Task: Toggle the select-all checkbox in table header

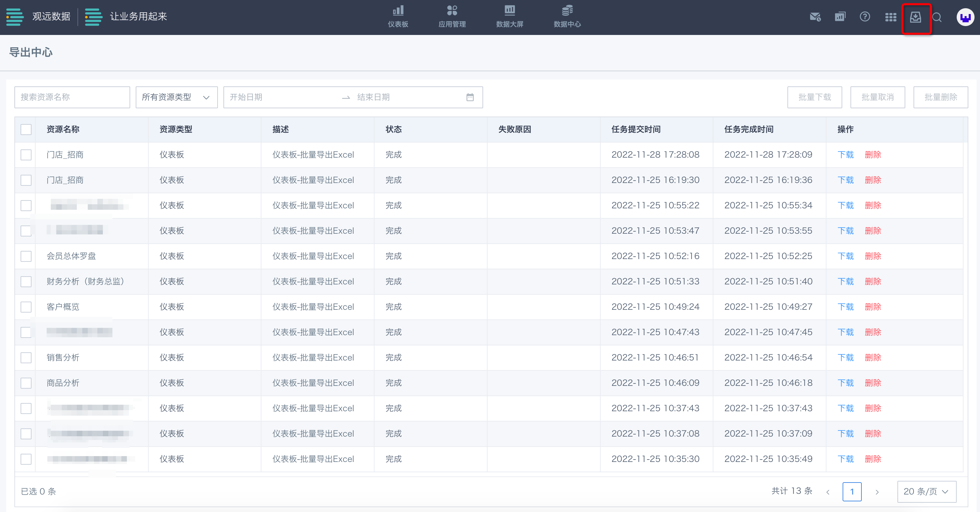Action: (x=26, y=129)
